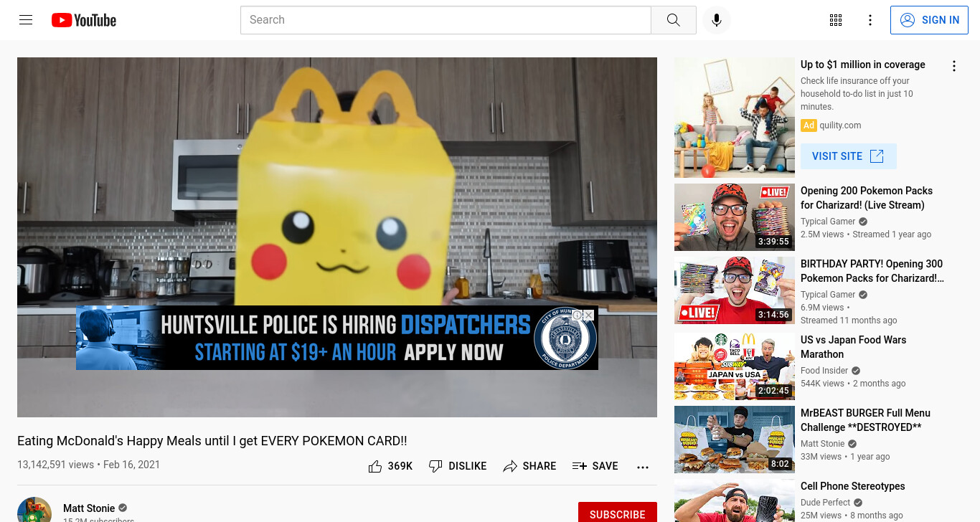The image size is (980, 522).
Task: Close the Huntsville Police overlay ad
Action: [589, 315]
